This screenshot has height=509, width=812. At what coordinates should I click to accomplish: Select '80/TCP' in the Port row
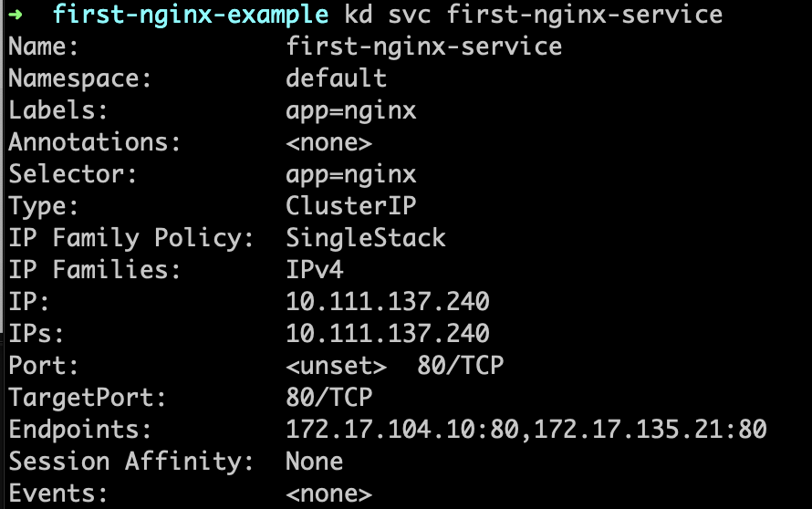pyautogui.click(x=461, y=366)
